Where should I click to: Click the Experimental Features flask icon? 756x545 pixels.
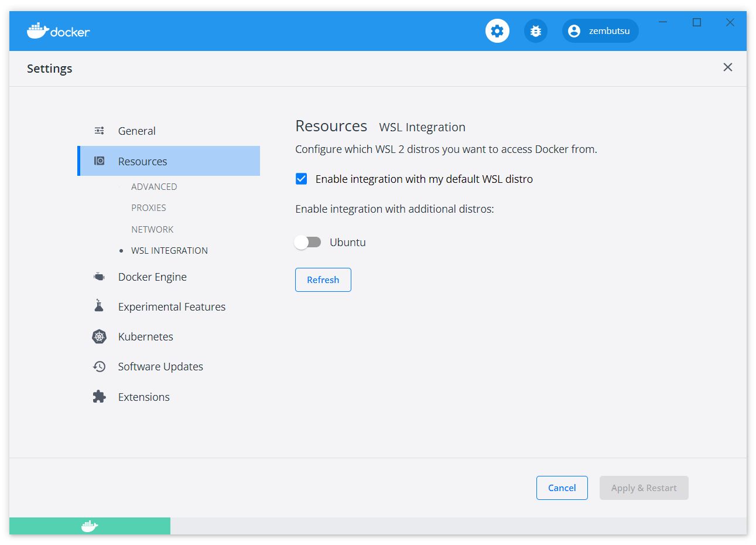99,306
